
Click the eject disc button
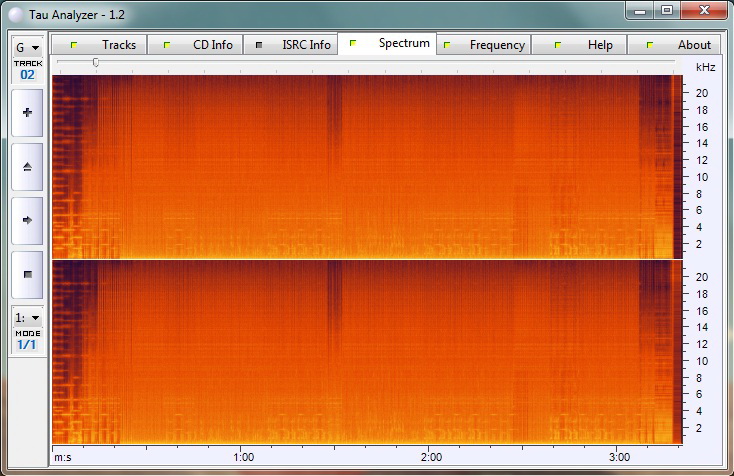click(x=27, y=167)
